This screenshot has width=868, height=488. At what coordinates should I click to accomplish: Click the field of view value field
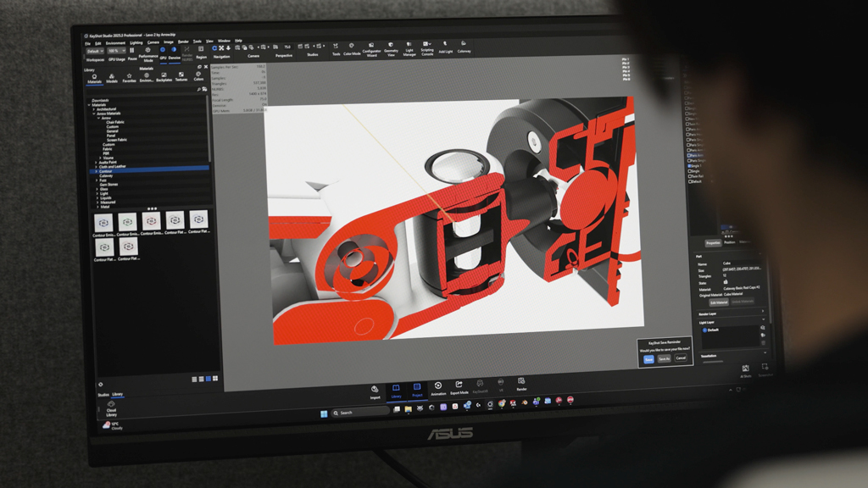[287, 47]
